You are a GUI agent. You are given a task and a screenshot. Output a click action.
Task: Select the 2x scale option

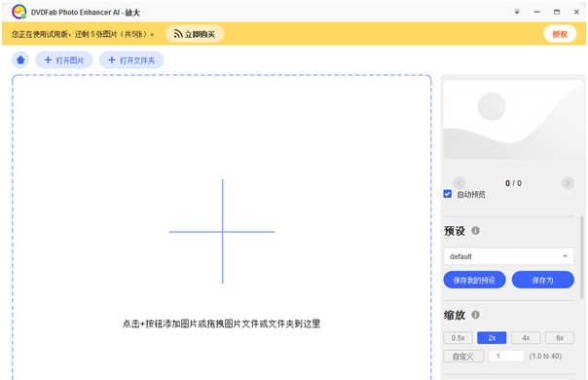pos(492,338)
